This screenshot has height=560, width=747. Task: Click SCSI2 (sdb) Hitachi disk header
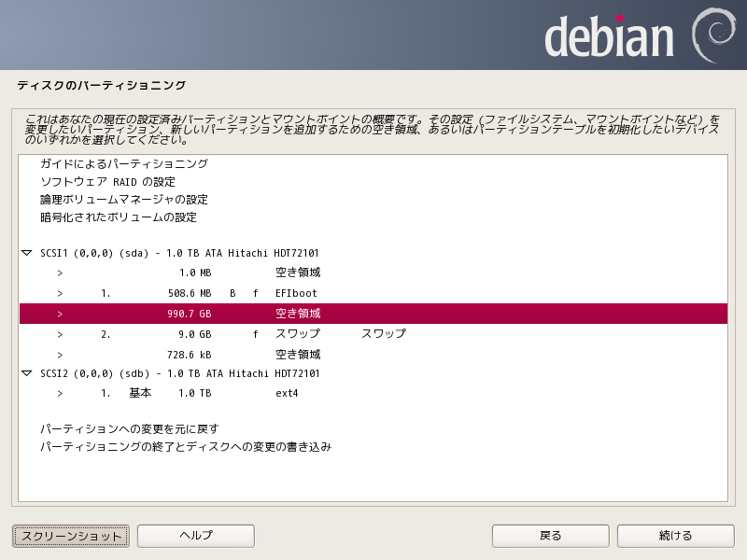[179, 373]
